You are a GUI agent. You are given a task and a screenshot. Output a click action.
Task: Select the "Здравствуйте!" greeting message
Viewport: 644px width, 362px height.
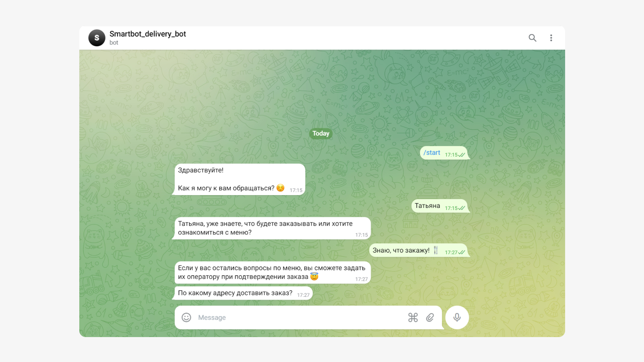[x=239, y=179]
